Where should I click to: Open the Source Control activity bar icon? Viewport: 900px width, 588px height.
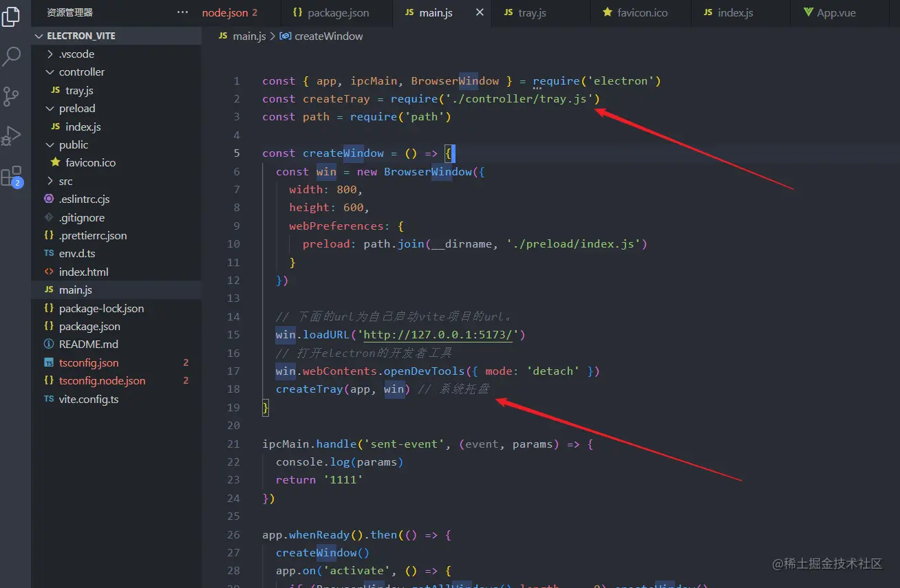[12, 96]
